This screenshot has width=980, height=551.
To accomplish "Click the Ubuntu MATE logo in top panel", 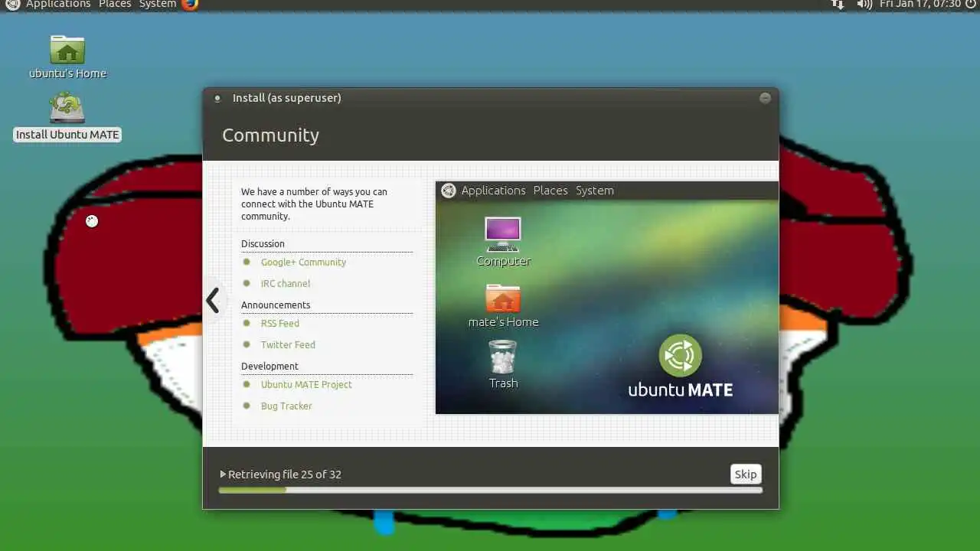I will pyautogui.click(x=12, y=4).
